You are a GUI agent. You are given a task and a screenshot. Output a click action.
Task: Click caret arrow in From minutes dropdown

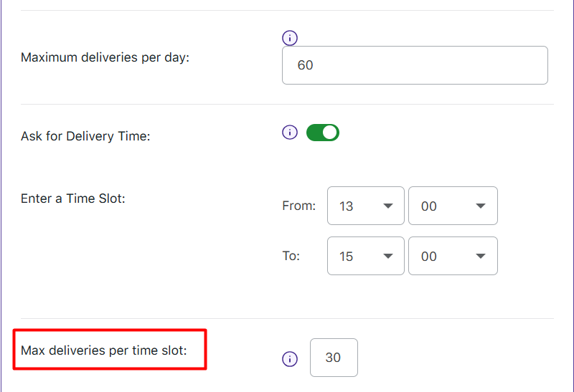481,206
